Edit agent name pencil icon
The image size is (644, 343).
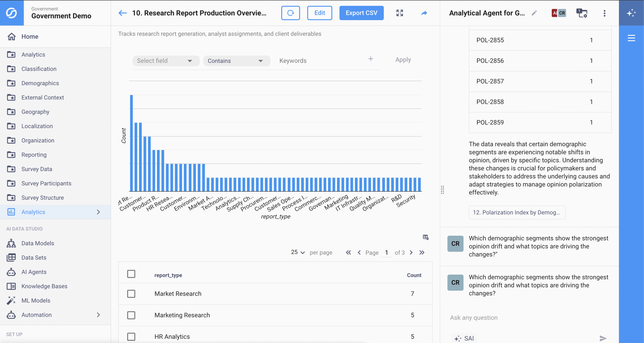[534, 13]
